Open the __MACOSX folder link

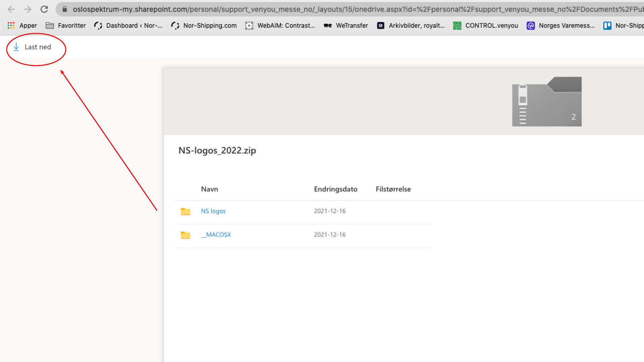216,235
